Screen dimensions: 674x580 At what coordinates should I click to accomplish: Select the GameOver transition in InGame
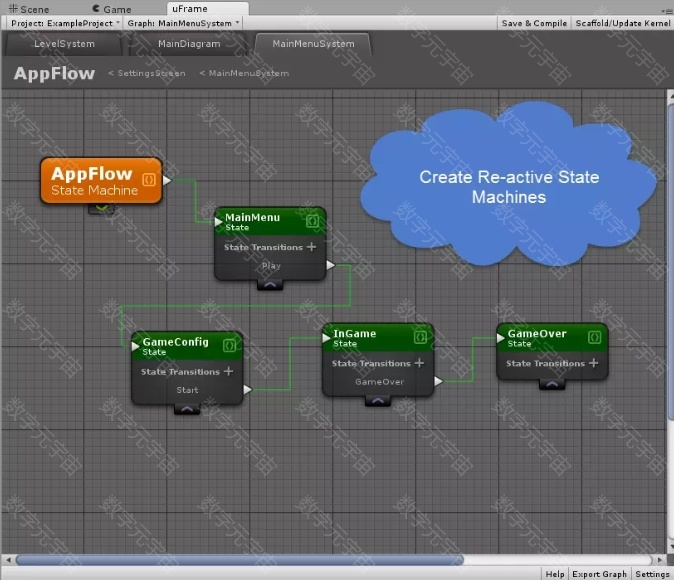(379, 382)
